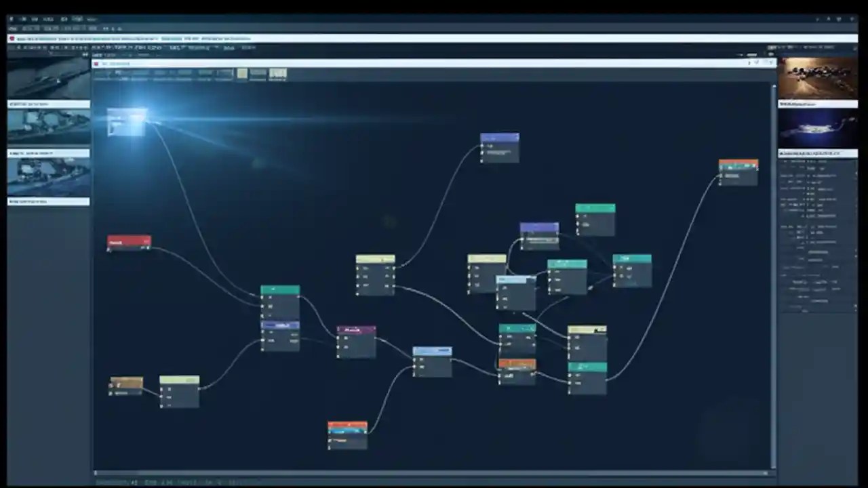Click the dark filmstrip-style icon in the node toolbar
Viewport: 868px width, 488px height.
pyautogui.click(x=258, y=73)
